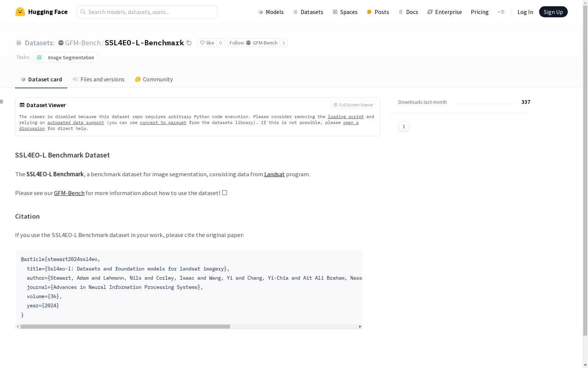The image size is (588, 368).
Task: Click the year={2024} citation line
Action: coord(43,305)
